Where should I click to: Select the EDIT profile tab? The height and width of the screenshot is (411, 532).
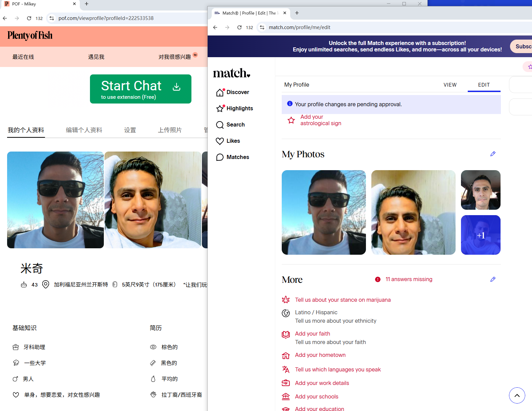click(484, 85)
